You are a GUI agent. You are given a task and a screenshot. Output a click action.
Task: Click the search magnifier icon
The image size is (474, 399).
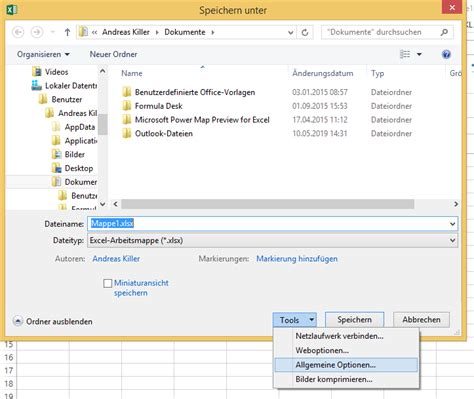pos(444,32)
